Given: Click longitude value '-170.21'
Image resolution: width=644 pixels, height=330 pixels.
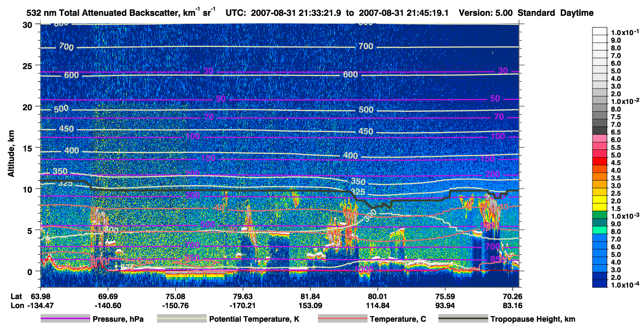Looking at the screenshot, I should (243, 305).
